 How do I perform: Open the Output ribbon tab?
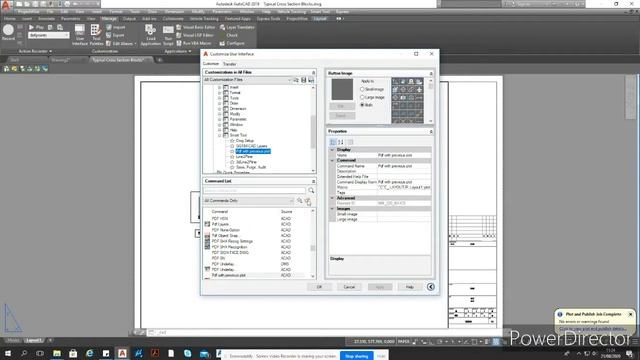(x=129, y=19)
